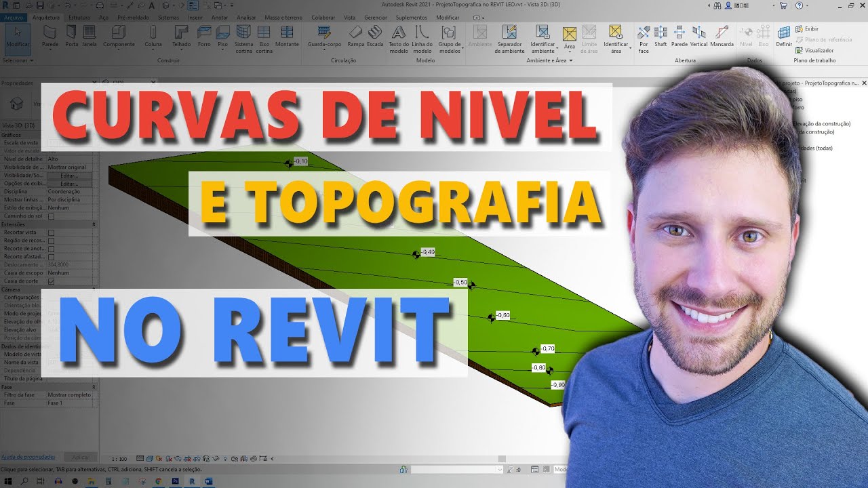868x488 pixels.
Task: Select the Escada stairs tool
Action: click(375, 37)
